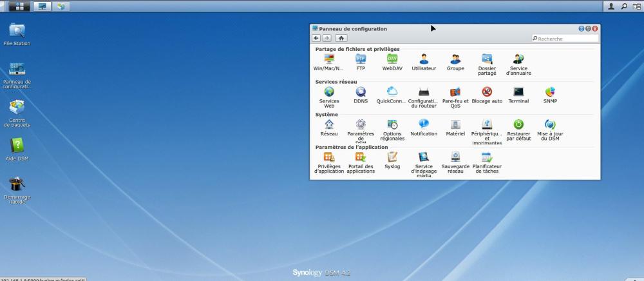Open Aide DSM desktop shortcut
The image size is (644, 281).
[x=17, y=149]
